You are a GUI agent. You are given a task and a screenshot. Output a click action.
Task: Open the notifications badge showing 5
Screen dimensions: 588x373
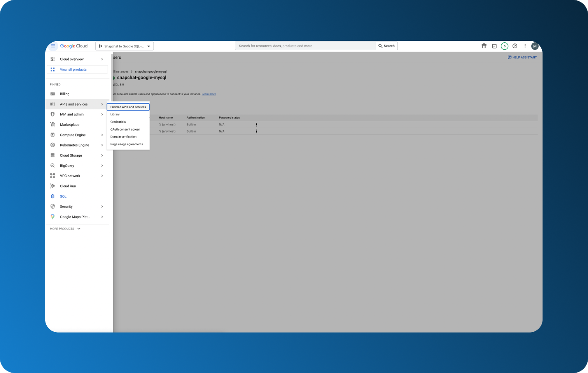point(504,46)
